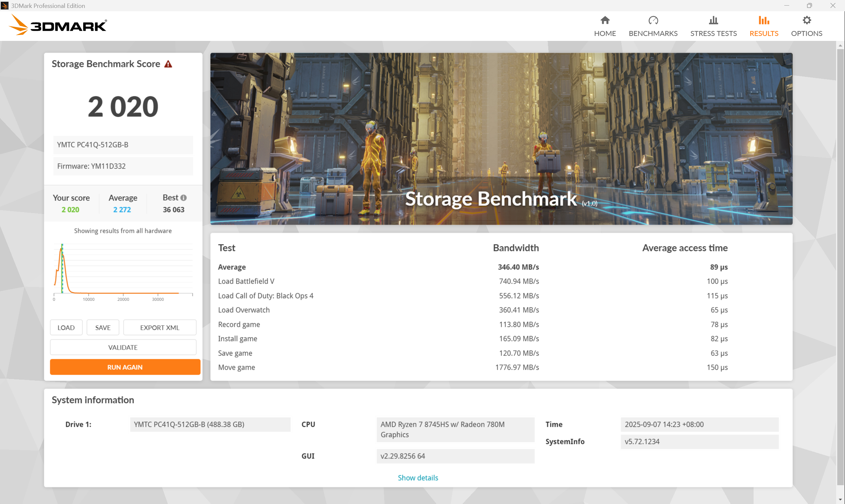This screenshot has height=504, width=845.
Task: Click the RUN AGAIN button
Action: [x=125, y=367]
